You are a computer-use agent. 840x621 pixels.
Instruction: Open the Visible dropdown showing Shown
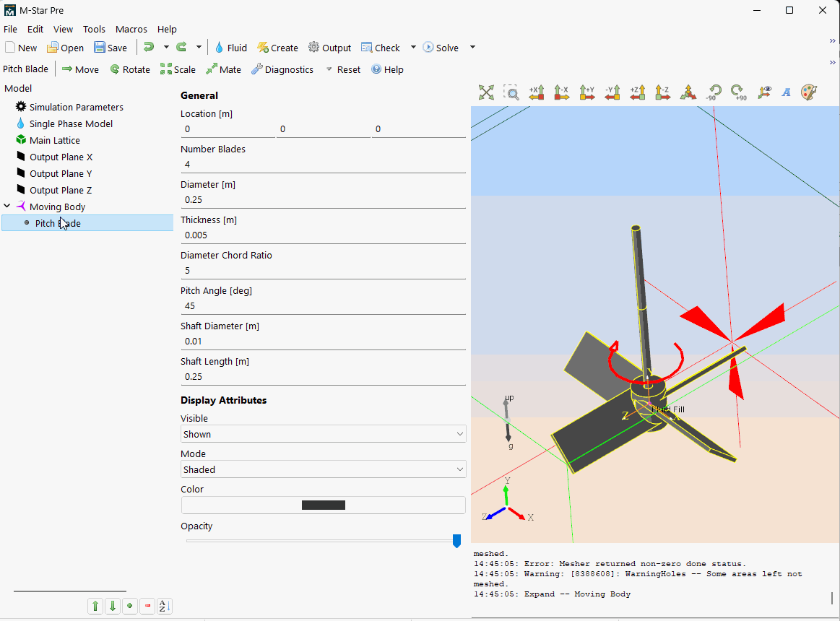click(x=323, y=434)
